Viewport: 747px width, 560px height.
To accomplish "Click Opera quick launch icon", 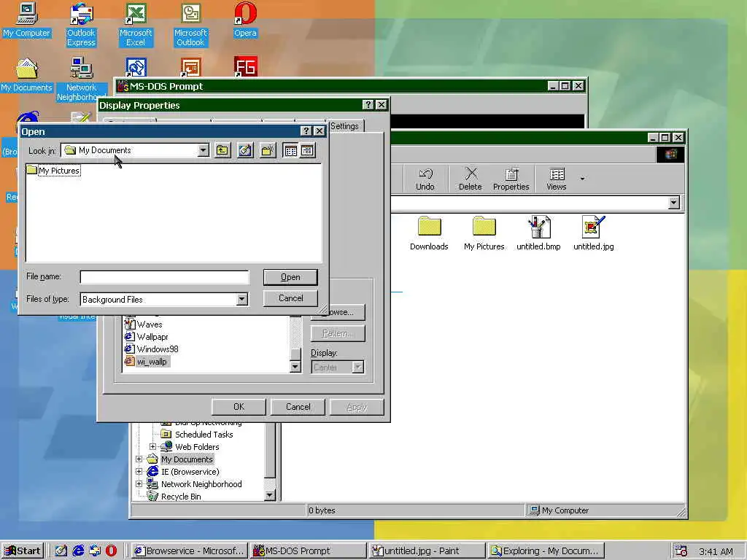I will point(111,551).
